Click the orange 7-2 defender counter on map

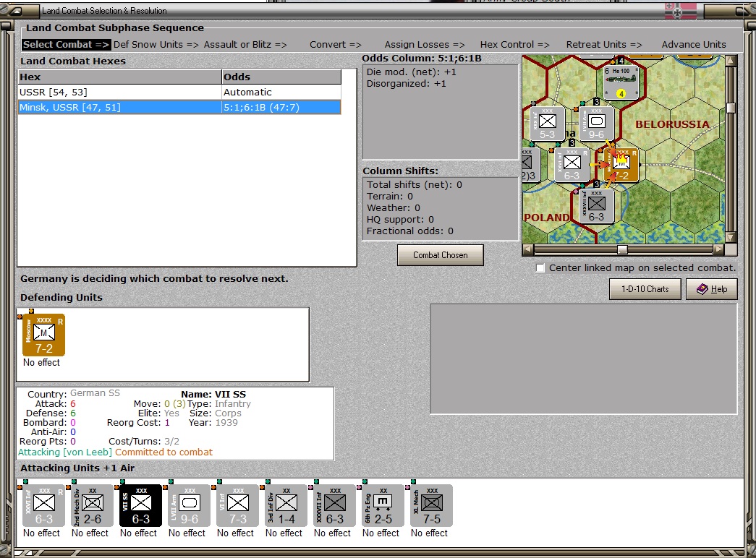click(x=621, y=166)
